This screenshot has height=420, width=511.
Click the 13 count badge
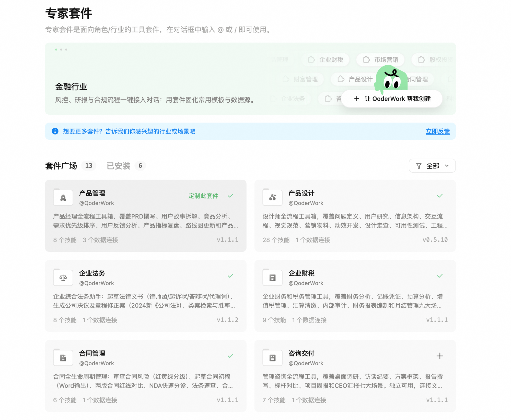click(x=89, y=166)
